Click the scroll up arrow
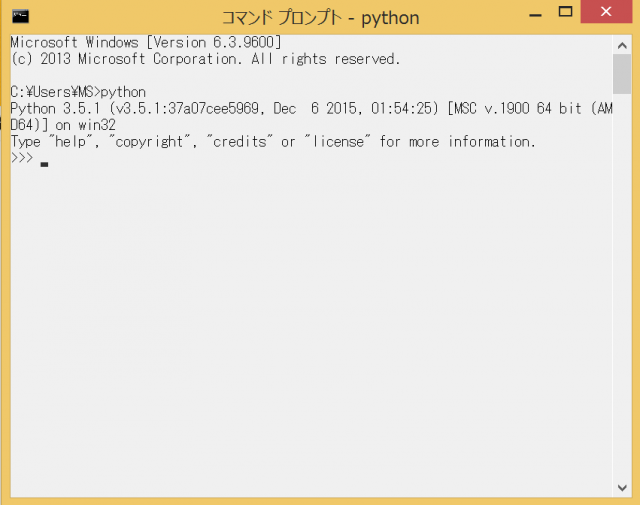Screen dimensions: 640x505 point(621,43)
